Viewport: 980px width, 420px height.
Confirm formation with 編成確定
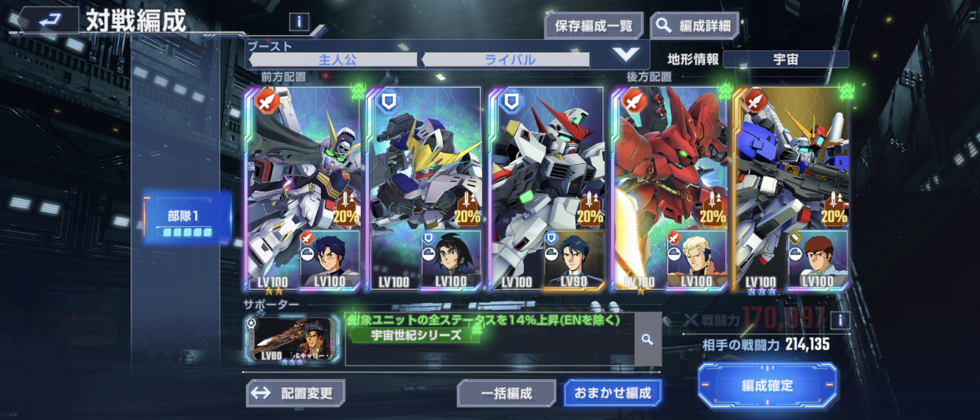767,385
